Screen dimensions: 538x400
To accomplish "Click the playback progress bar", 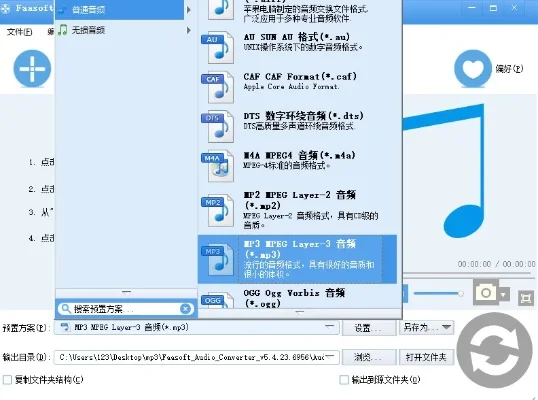I will [x=468, y=273].
